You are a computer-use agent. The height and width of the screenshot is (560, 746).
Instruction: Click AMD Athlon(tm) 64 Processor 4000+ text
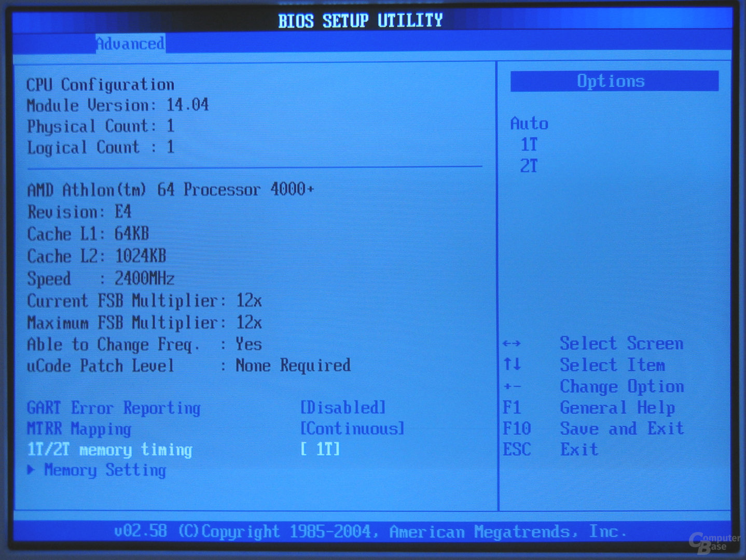[x=171, y=190]
